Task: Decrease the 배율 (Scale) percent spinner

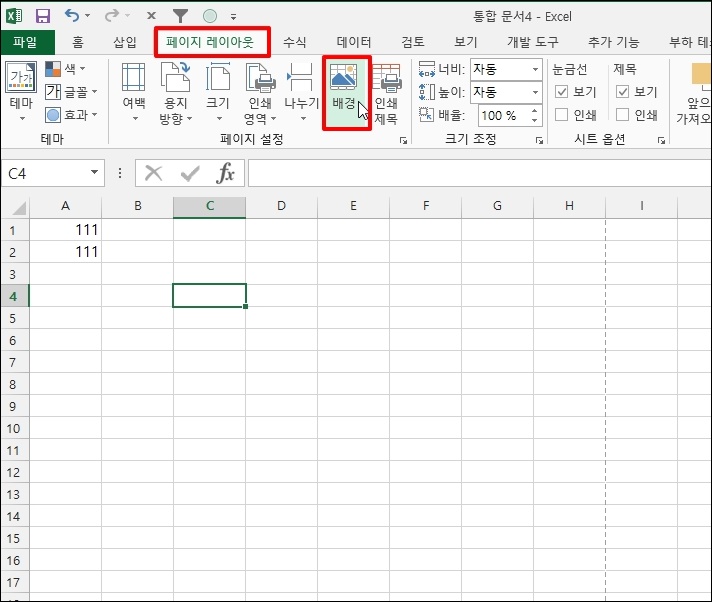Action: click(534, 120)
